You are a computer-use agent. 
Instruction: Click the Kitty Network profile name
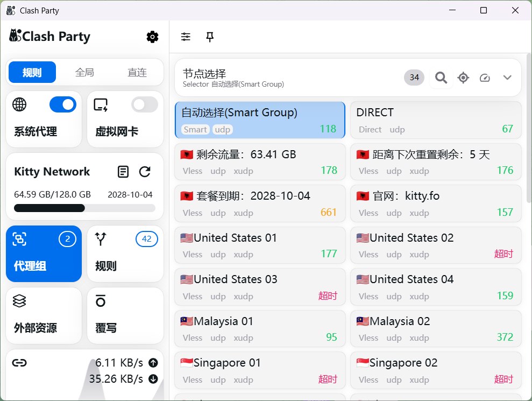pos(52,172)
